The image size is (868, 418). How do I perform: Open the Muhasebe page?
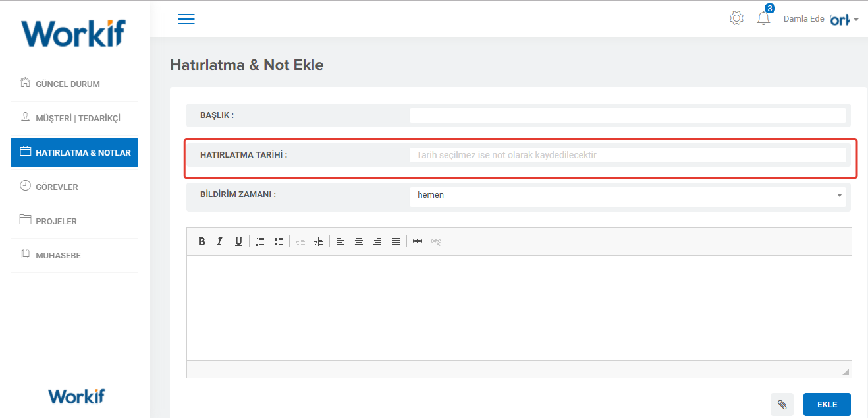coord(74,255)
